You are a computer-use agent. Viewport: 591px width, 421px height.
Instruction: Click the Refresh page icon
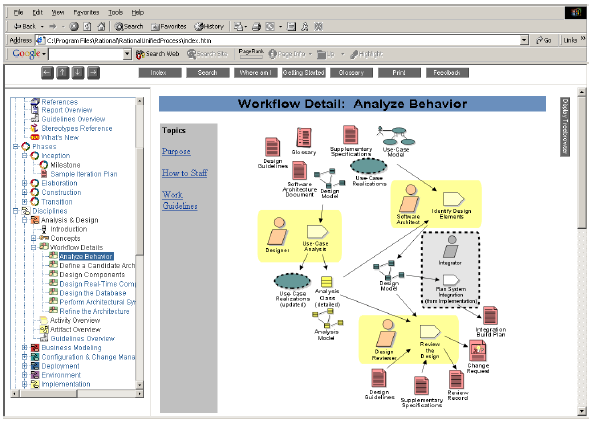click(x=87, y=26)
